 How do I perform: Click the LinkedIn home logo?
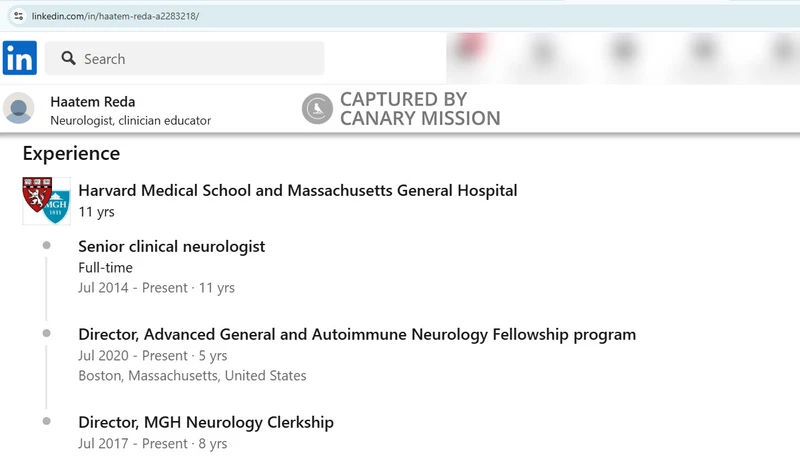(x=19, y=58)
